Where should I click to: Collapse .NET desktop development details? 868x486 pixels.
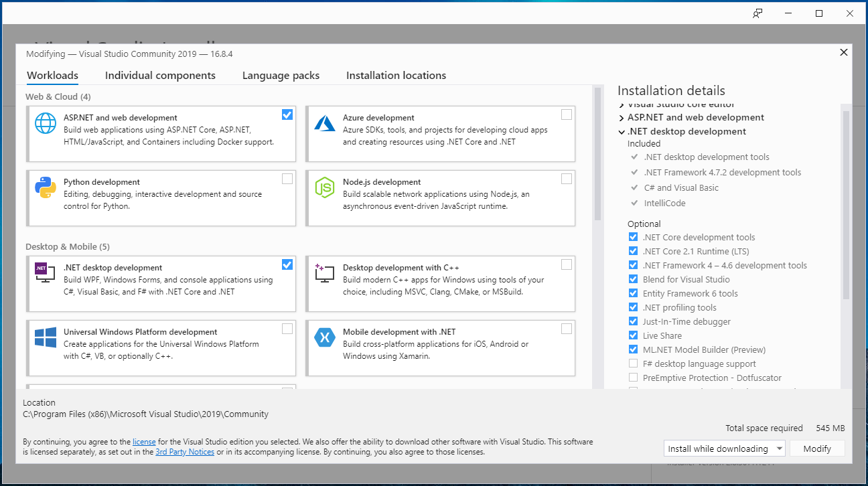622,132
